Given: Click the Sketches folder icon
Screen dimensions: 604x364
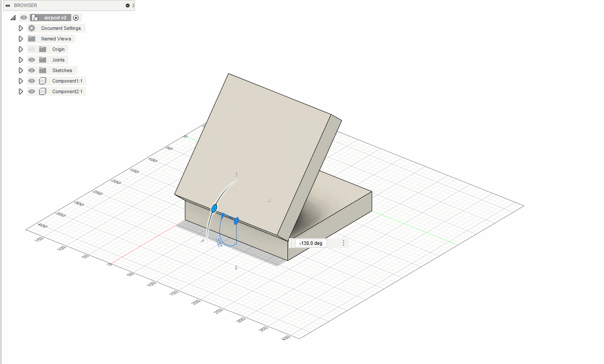Looking at the screenshot, I should tap(42, 70).
